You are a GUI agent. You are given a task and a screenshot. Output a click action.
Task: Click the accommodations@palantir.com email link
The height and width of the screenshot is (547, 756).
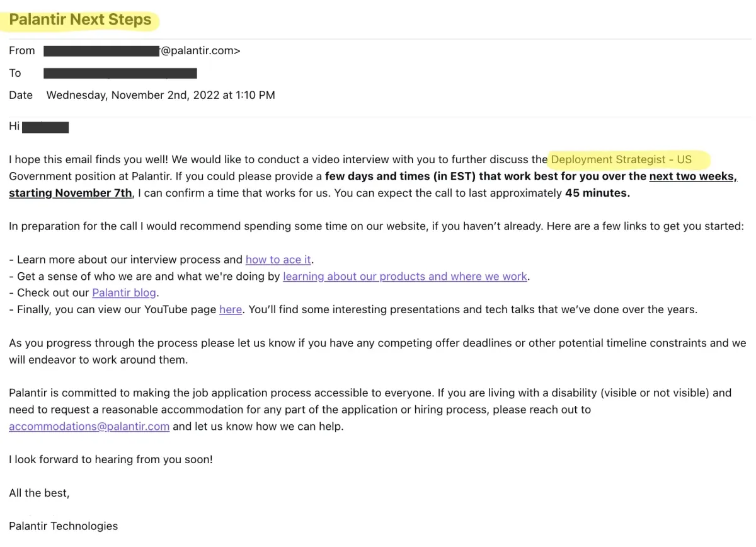(x=89, y=427)
